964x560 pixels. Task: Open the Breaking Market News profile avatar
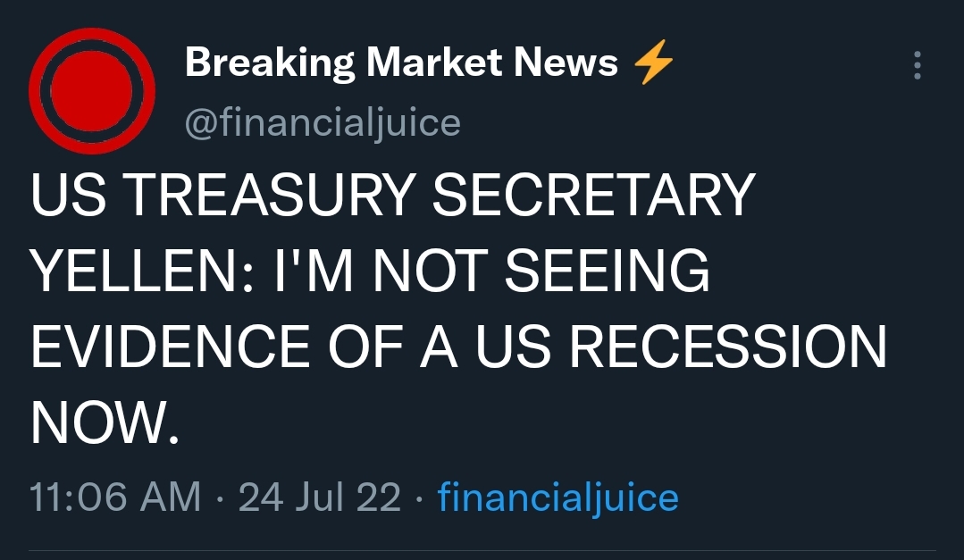pos(91,91)
